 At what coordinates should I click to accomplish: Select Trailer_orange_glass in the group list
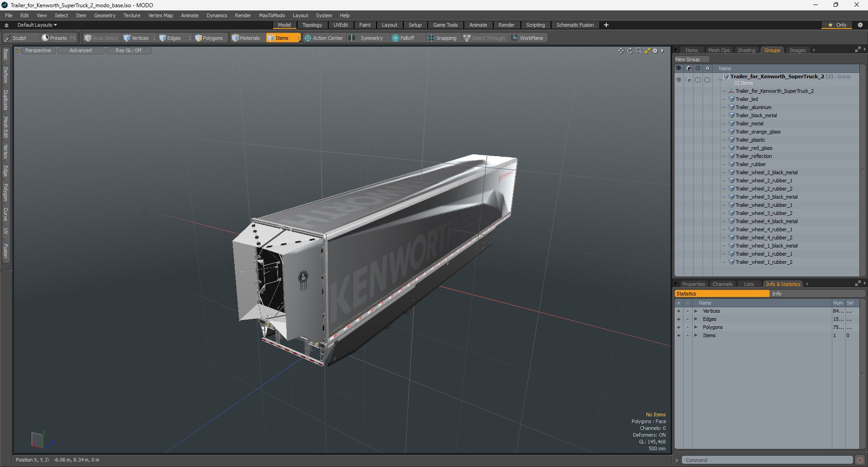coord(758,132)
